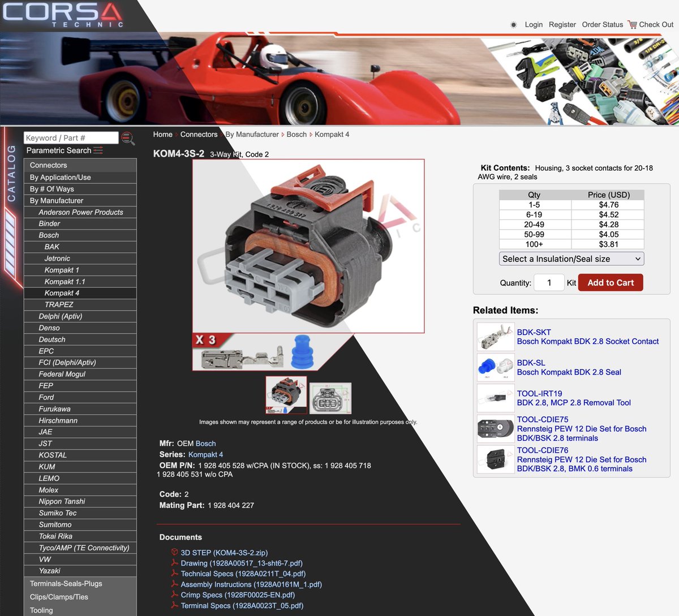
Task: Open Kompakt 1.1 series
Action: point(80,282)
